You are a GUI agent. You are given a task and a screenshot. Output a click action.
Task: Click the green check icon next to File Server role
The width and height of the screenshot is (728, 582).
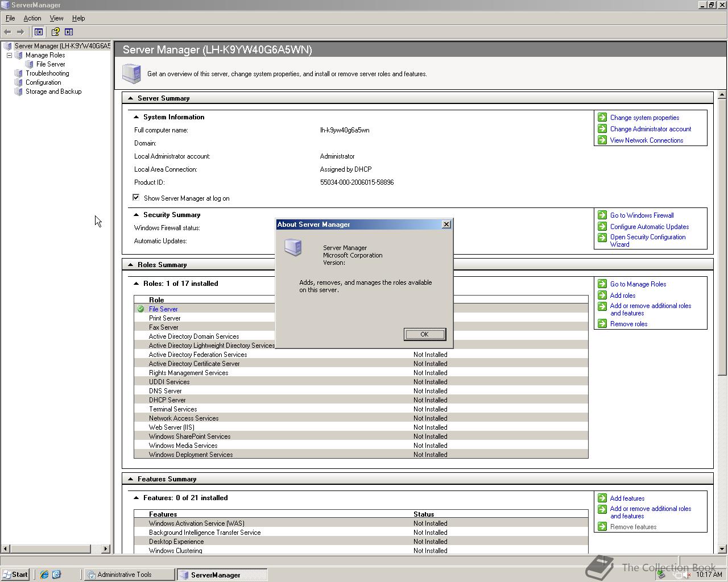click(140, 309)
